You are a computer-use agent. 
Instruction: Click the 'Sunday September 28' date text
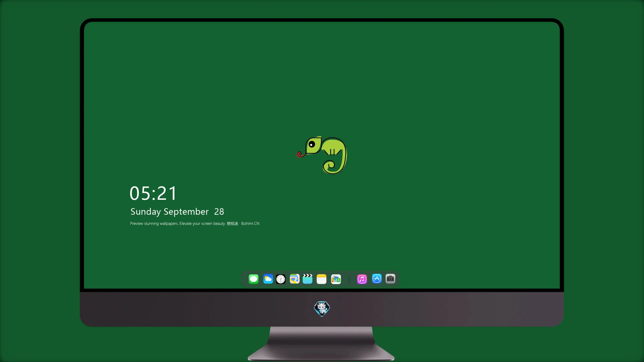[177, 212]
